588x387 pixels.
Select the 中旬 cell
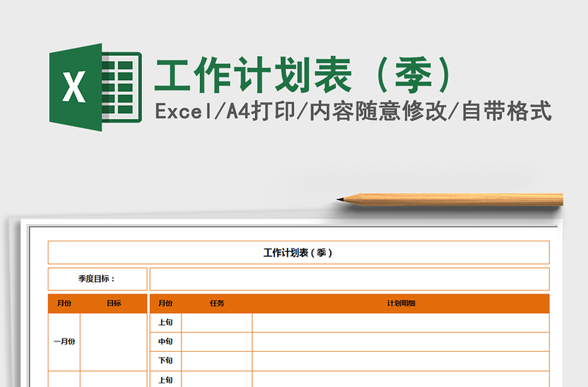pyautogui.click(x=165, y=341)
